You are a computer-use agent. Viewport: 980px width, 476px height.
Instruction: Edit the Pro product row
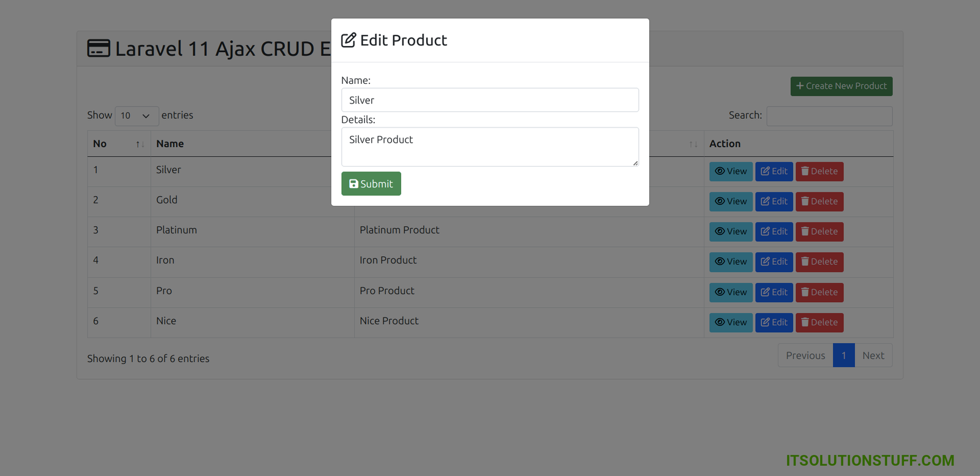[x=774, y=292]
